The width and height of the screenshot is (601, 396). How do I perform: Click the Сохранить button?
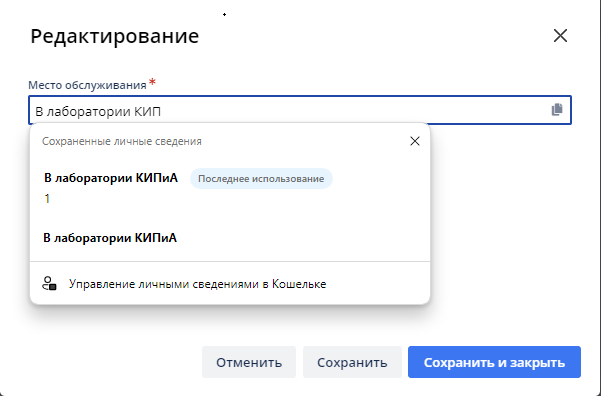(x=352, y=362)
